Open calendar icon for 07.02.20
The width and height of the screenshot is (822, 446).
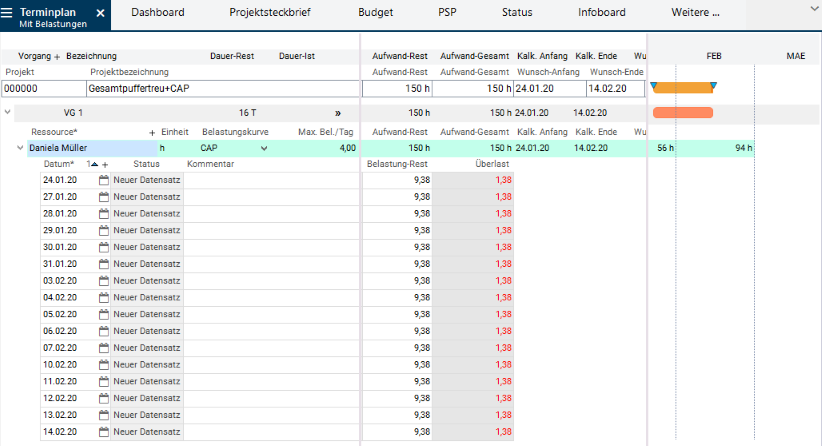click(104, 348)
